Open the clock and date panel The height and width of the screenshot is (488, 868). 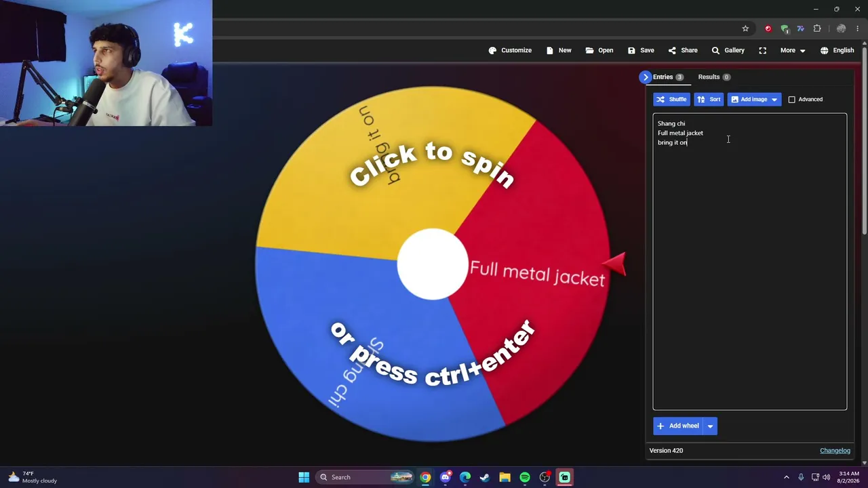pyautogui.click(x=849, y=477)
